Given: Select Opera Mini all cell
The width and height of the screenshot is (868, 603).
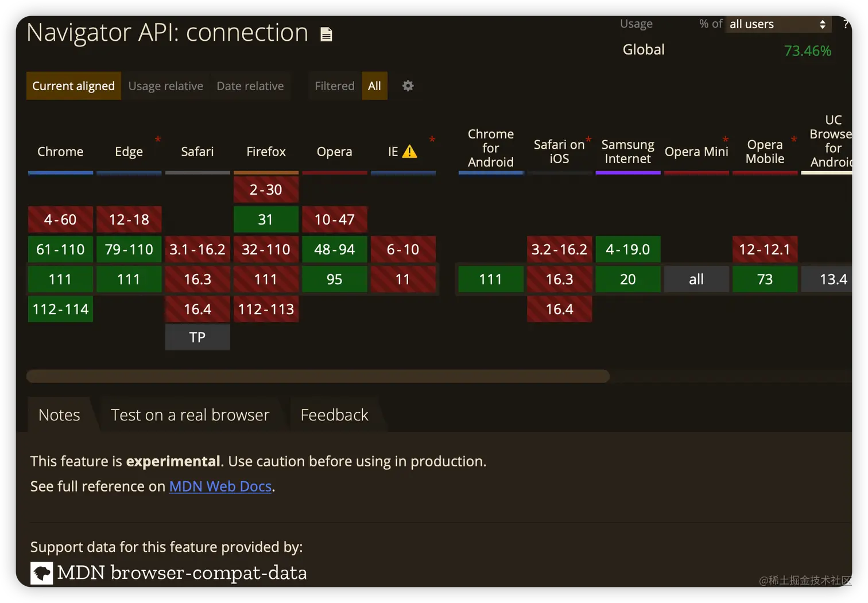Looking at the screenshot, I should click(x=696, y=279).
